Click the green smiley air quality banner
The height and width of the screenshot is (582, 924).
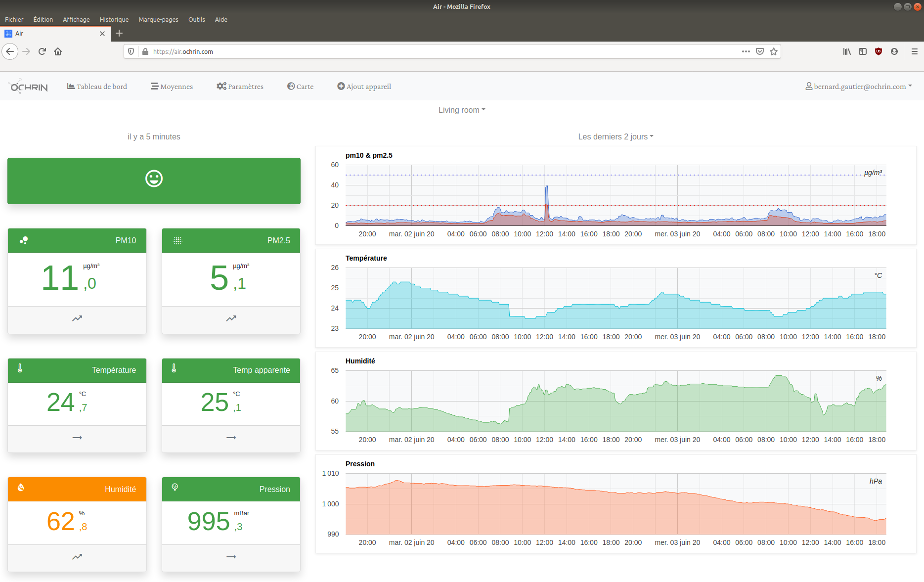point(154,181)
